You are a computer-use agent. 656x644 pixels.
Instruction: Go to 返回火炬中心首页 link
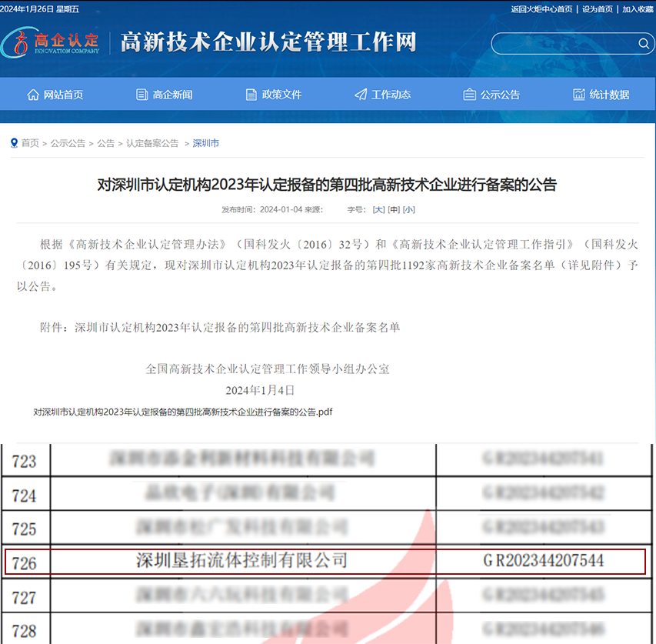[541, 8]
